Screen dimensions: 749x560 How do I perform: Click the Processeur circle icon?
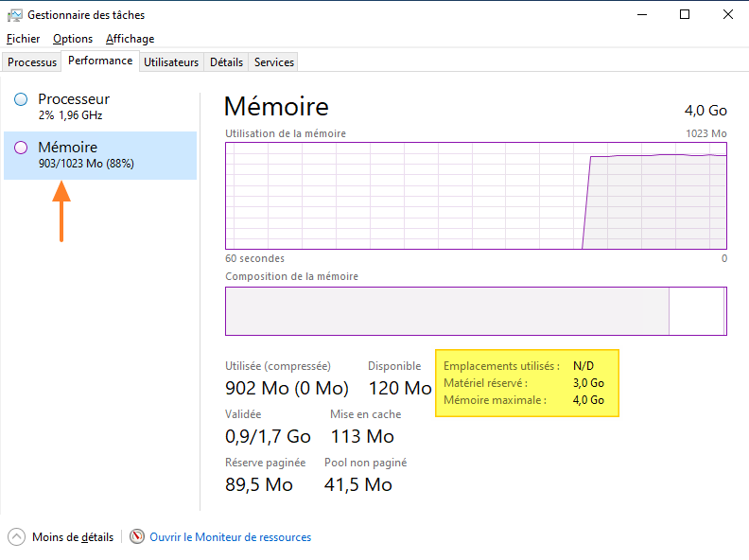[x=21, y=99]
